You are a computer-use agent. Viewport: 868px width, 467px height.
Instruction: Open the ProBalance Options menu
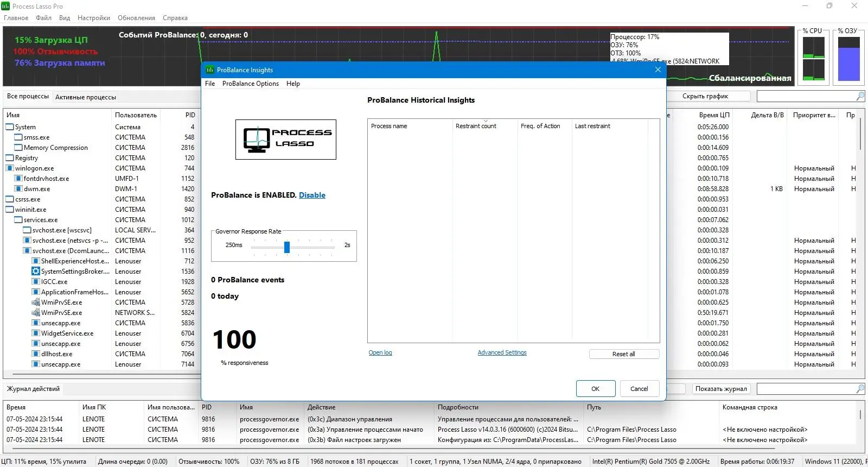pyautogui.click(x=251, y=84)
